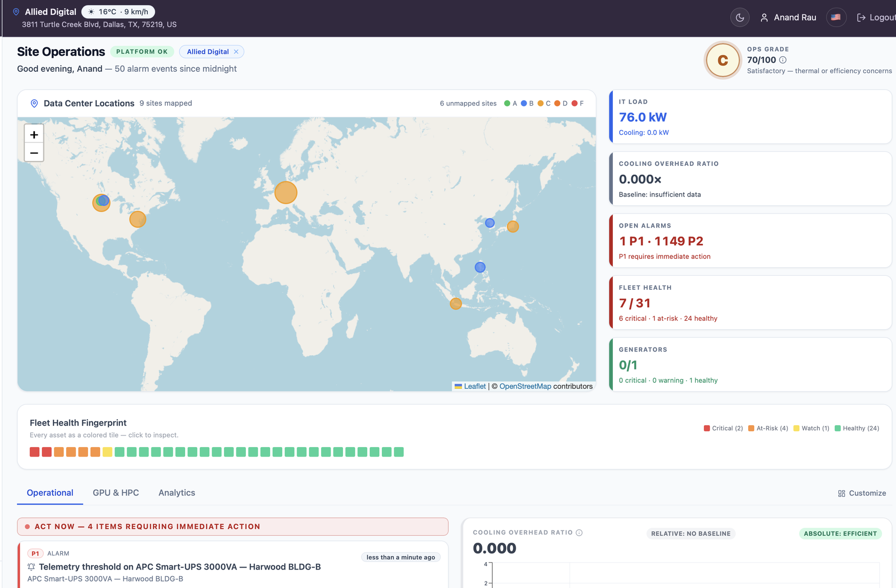The image size is (896, 588).
Task: Open the Open Alarms card
Action: pyautogui.click(x=751, y=241)
